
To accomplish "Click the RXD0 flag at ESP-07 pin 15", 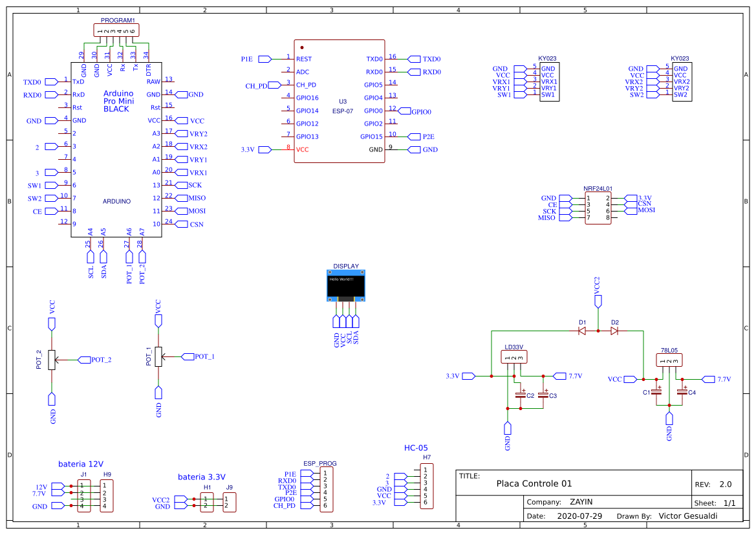I will 414,72.
